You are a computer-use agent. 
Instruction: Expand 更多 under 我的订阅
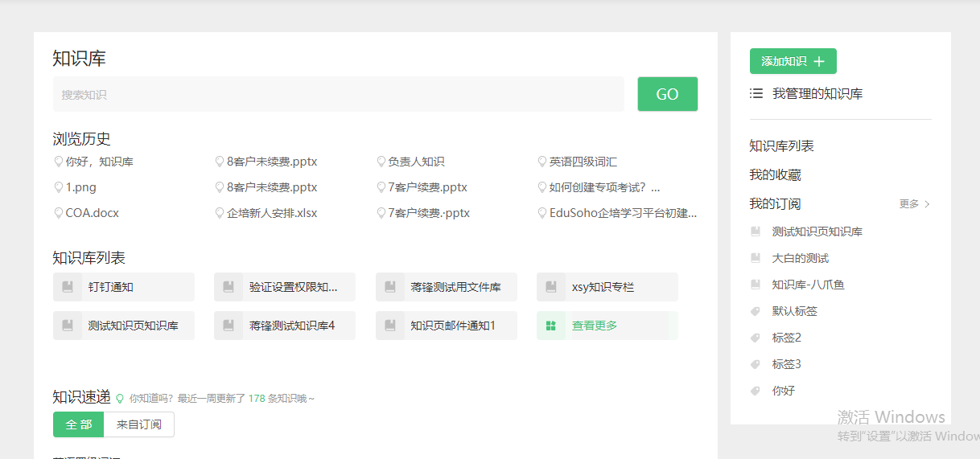pos(914,204)
